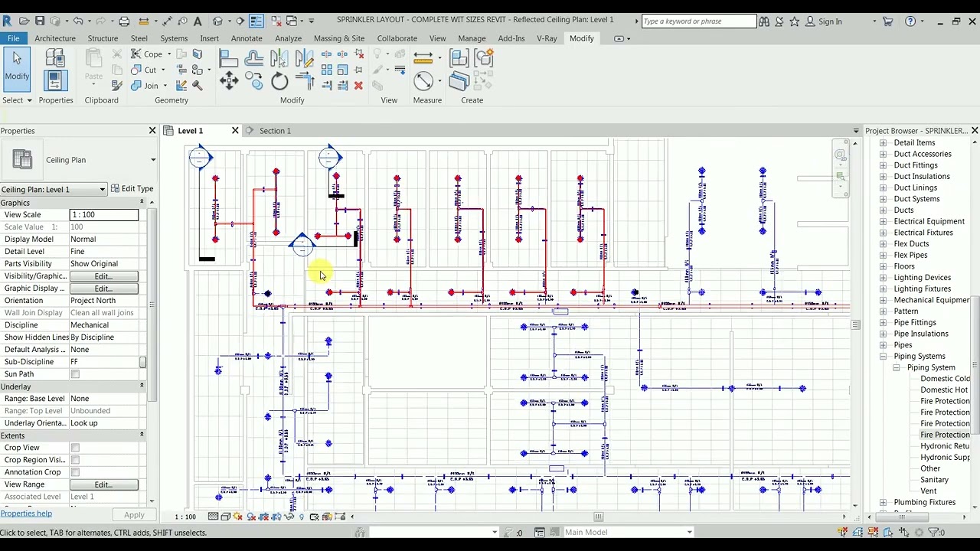This screenshot has width=980, height=551.
Task: Select the Rotate tool icon
Action: point(279,81)
